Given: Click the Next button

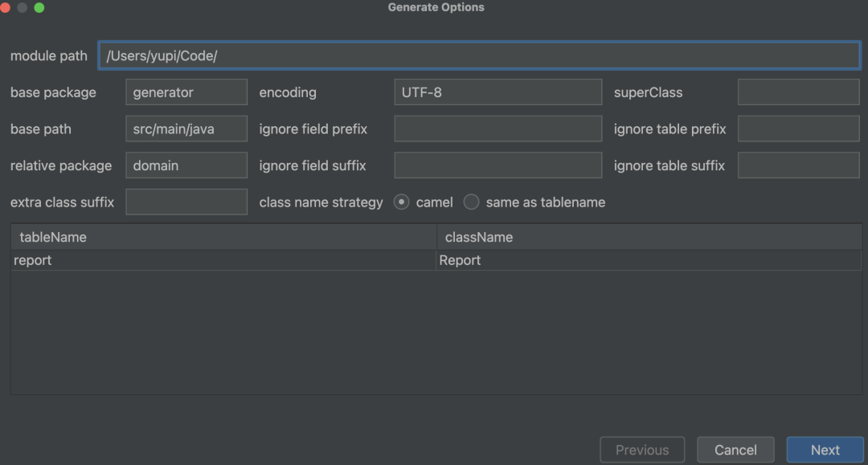Looking at the screenshot, I should [x=825, y=450].
